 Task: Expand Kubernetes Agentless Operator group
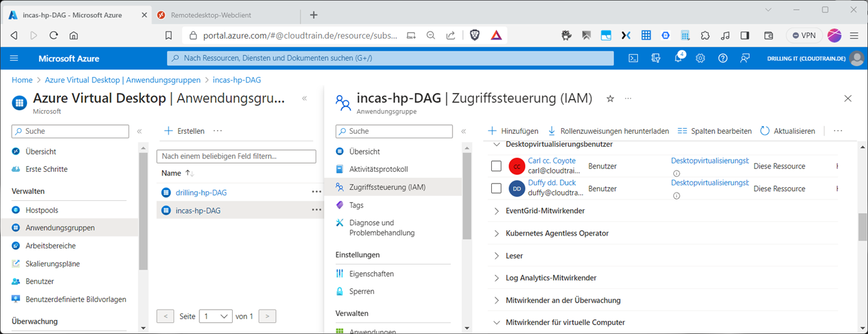pyautogui.click(x=496, y=234)
